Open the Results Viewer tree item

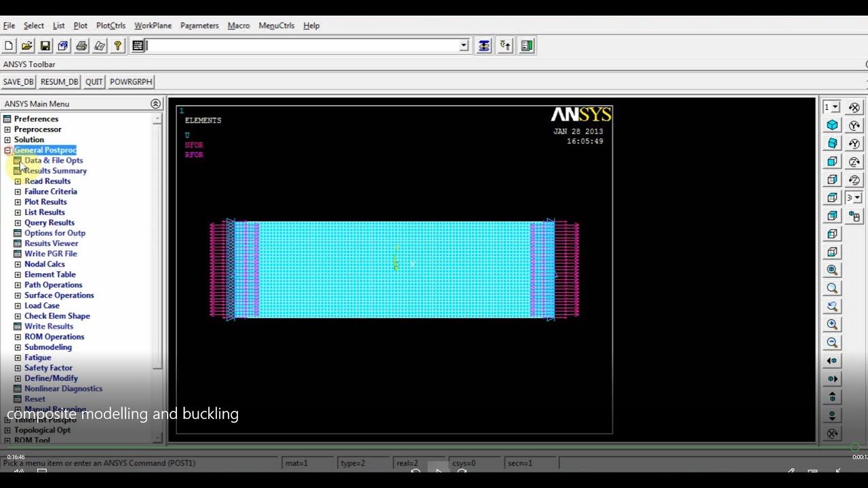(x=52, y=243)
